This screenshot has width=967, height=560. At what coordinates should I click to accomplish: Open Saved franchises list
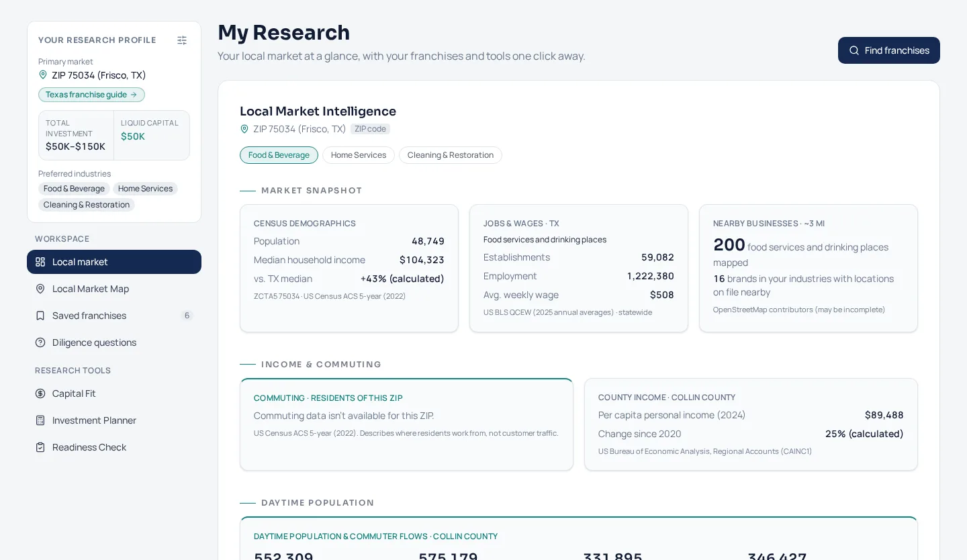(x=114, y=316)
